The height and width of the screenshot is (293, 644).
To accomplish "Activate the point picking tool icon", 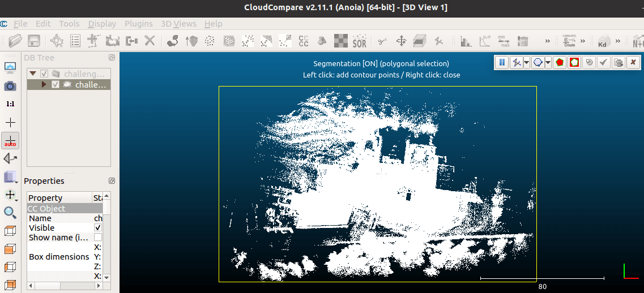I will click(x=57, y=41).
